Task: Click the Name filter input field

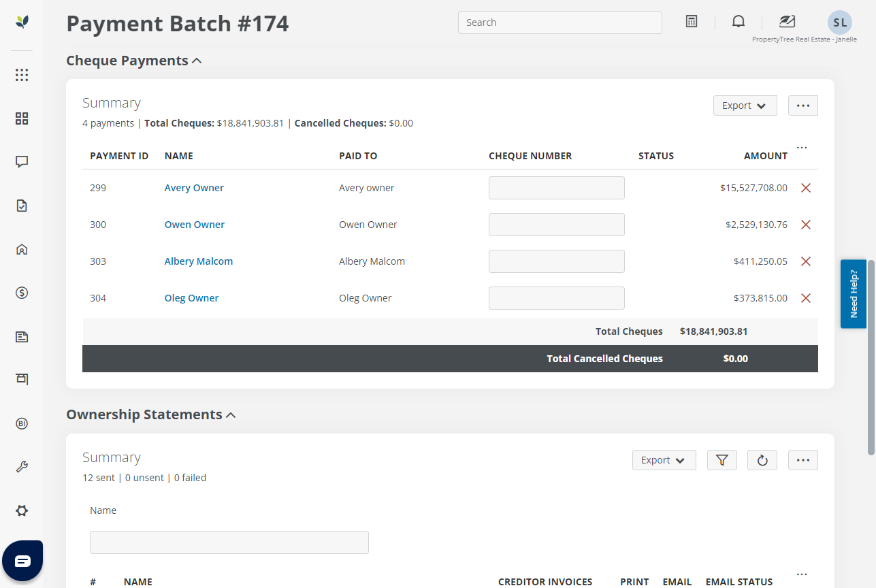Action: tap(229, 542)
